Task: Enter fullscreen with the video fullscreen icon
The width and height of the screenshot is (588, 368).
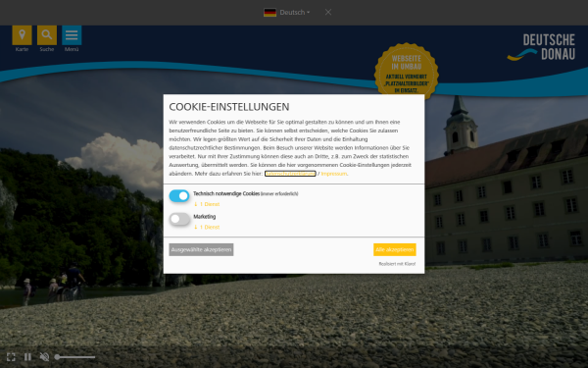Action: click(11, 357)
